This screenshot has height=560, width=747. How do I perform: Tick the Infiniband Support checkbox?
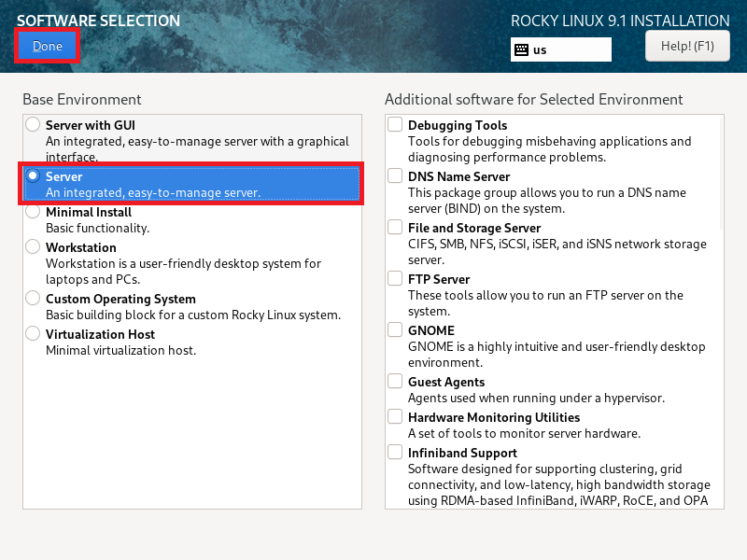point(395,453)
